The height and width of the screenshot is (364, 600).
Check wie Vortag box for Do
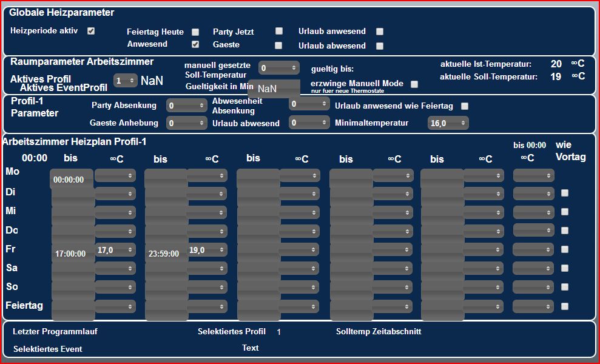pos(565,231)
